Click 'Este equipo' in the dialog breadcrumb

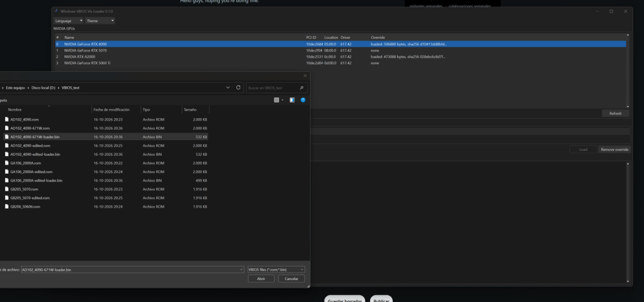coord(15,88)
